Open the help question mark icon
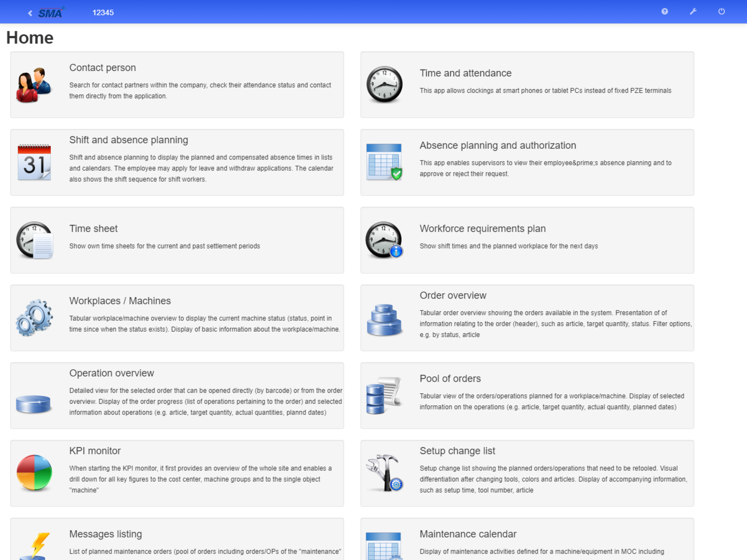This screenshot has height=560, width=747. coord(664,11)
